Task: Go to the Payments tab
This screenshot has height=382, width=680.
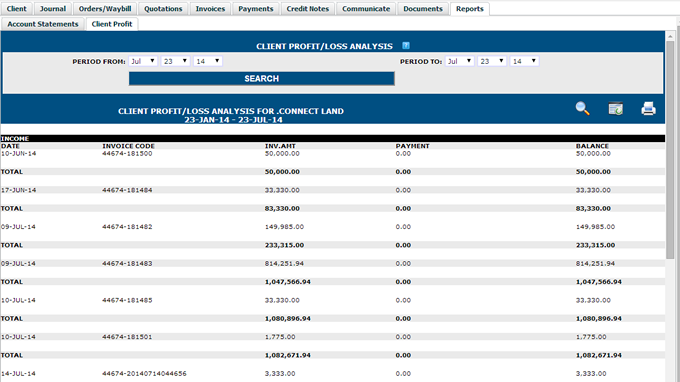Action: tap(256, 9)
